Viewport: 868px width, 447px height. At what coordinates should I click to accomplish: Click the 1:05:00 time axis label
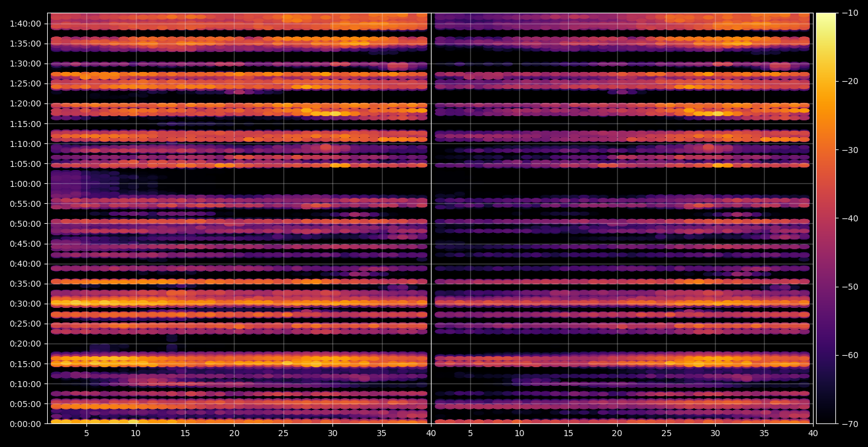pyautogui.click(x=25, y=164)
